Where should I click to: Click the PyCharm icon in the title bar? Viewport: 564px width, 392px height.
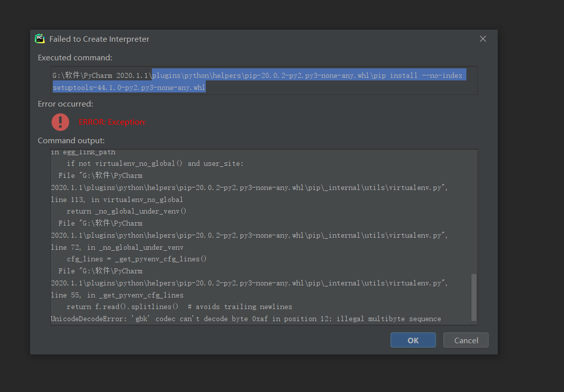[40, 39]
